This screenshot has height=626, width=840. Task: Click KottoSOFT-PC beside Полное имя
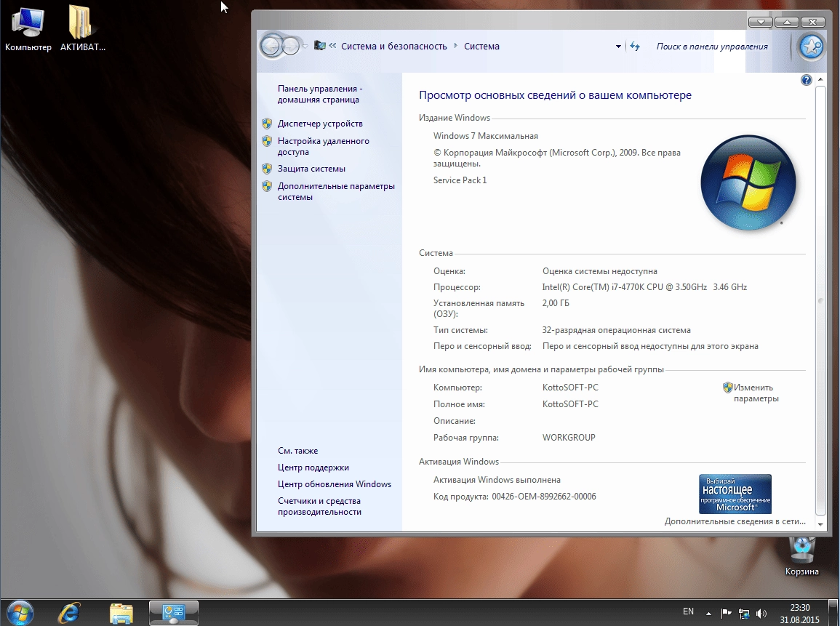570,404
